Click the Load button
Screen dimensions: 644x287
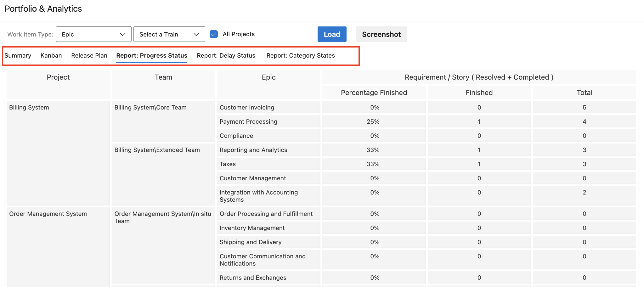click(332, 34)
